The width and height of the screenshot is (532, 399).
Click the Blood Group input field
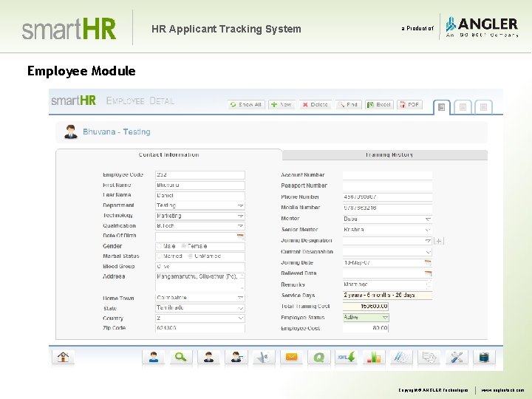200,267
